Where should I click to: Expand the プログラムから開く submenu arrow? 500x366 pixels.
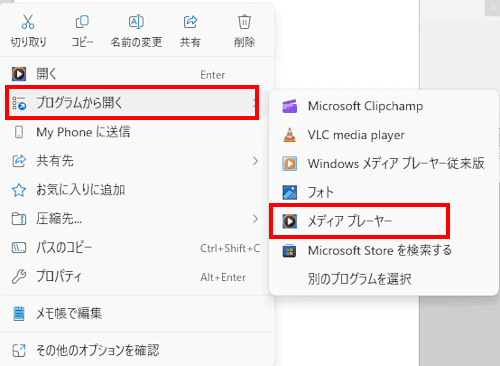[254, 103]
